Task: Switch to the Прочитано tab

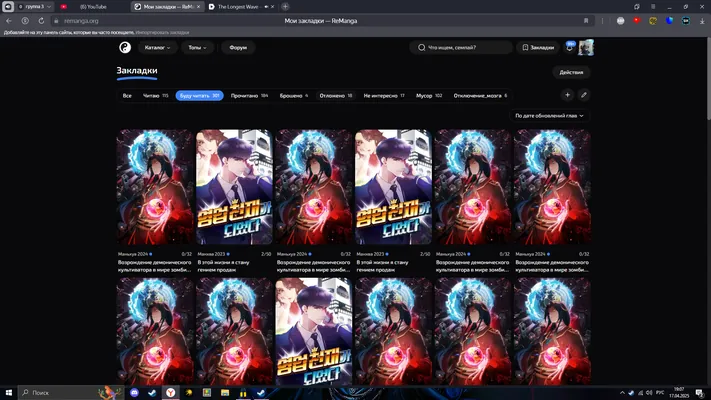Action: (249, 96)
